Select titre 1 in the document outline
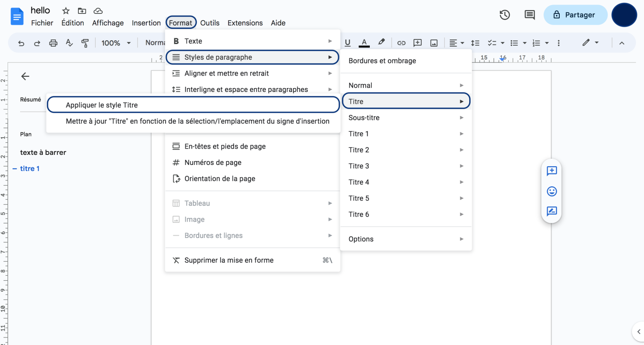 point(30,168)
